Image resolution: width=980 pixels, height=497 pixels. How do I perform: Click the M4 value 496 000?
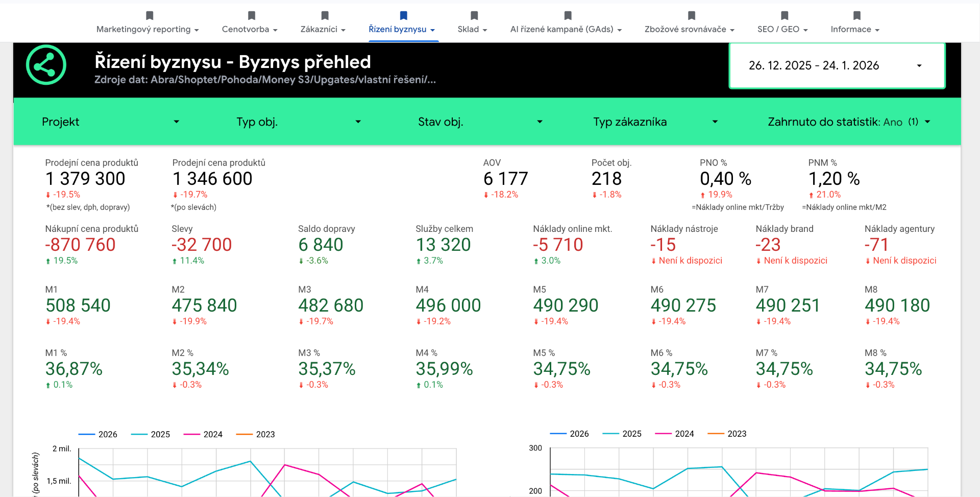coord(448,305)
